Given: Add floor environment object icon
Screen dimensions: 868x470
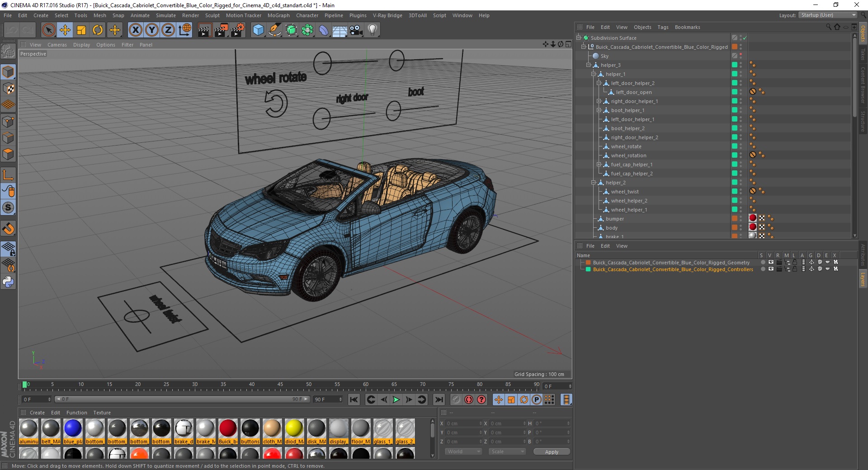Looking at the screenshot, I should [x=340, y=30].
